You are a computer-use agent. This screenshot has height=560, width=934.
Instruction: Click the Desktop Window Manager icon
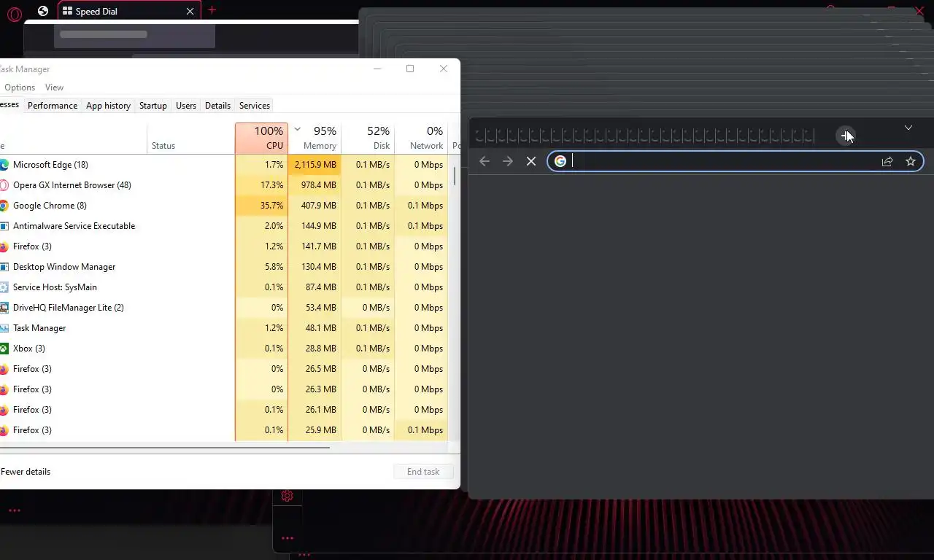pos(3,267)
